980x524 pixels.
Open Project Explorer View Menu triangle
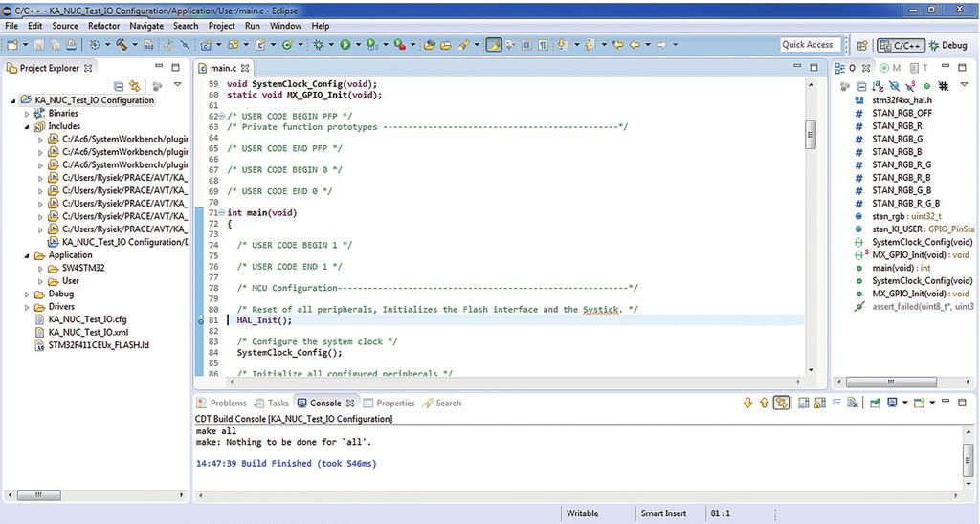[x=177, y=84]
